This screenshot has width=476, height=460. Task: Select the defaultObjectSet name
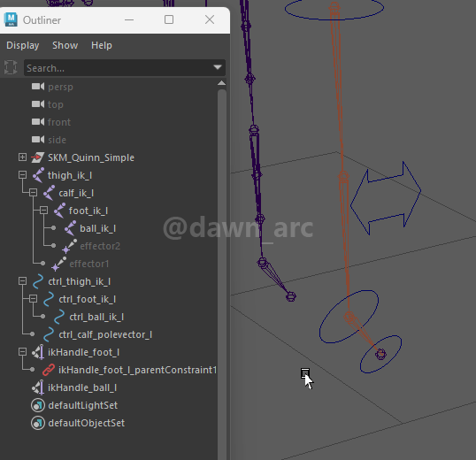[87, 423]
